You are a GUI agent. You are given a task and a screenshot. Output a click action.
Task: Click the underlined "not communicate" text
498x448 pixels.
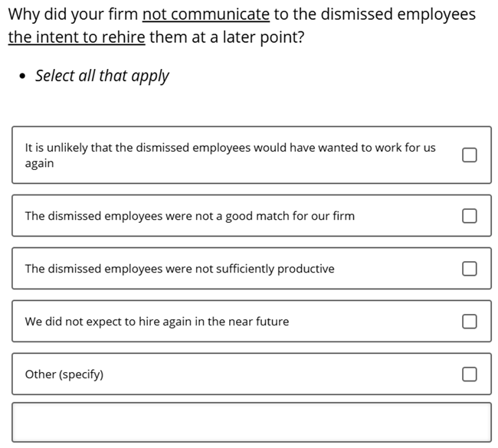[205, 15]
